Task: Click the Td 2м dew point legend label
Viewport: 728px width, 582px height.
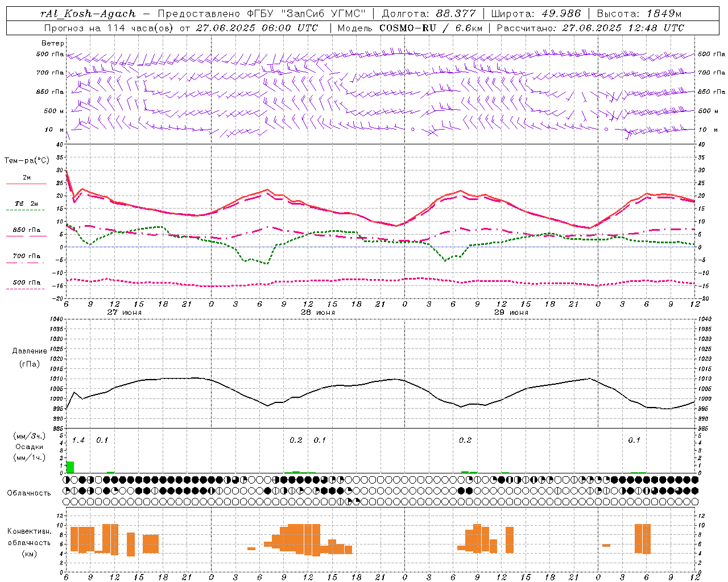Action: click(27, 203)
